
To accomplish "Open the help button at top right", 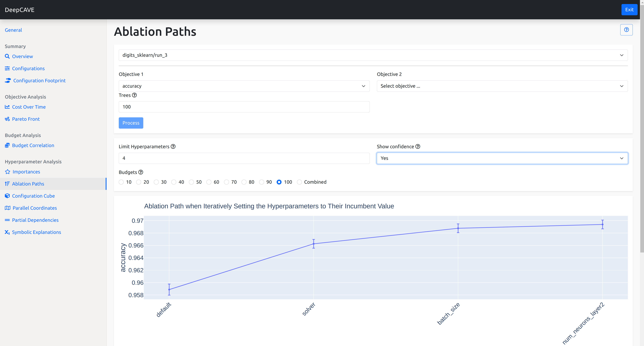I will 626,30.
